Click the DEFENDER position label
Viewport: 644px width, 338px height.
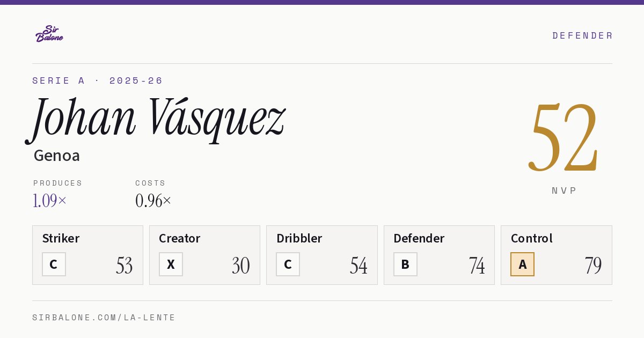click(x=582, y=35)
